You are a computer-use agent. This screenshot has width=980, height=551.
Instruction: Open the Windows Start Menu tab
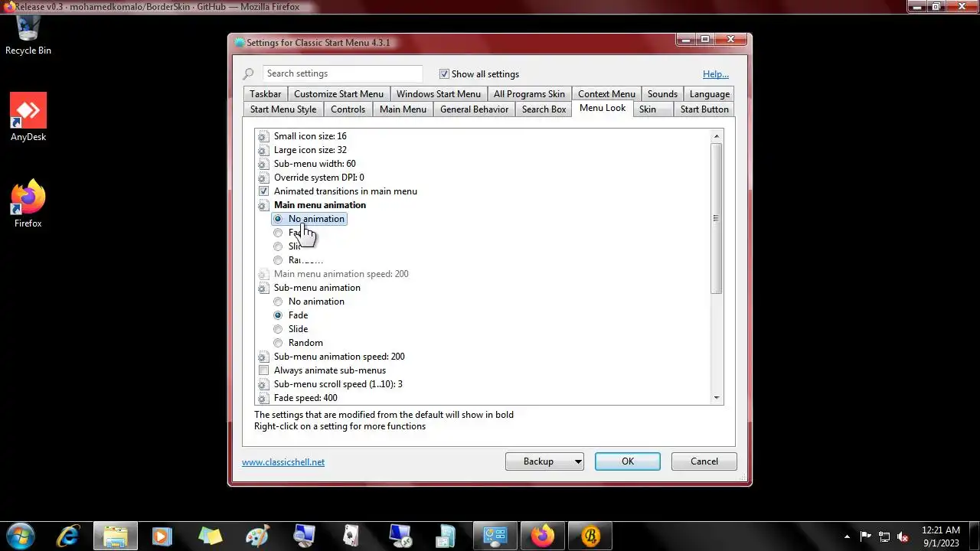439,94
